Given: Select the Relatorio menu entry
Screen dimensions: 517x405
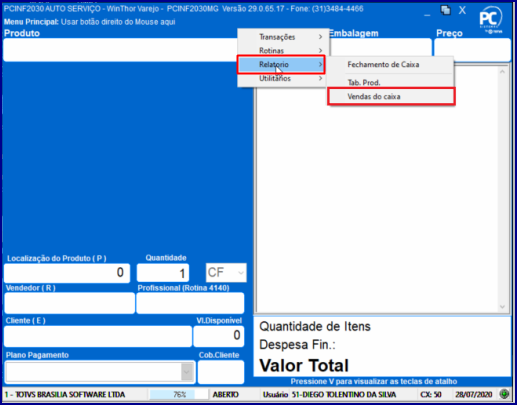Looking at the screenshot, I should pyautogui.click(x=281, y=64).
